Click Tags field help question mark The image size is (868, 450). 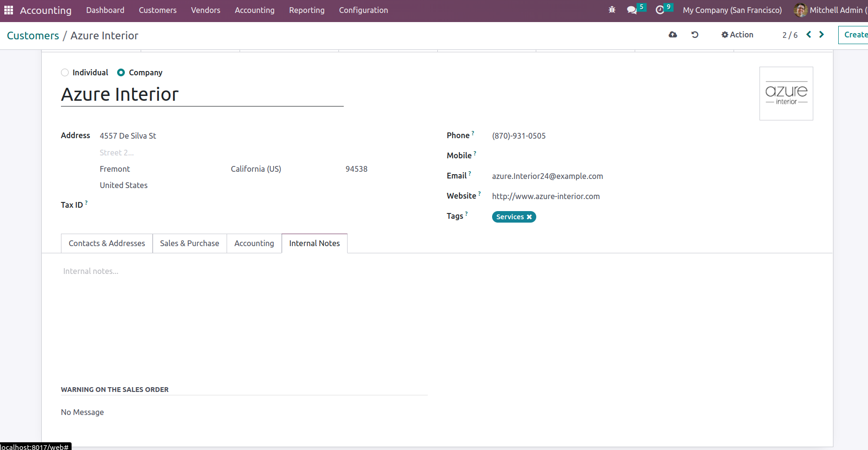(466, 213)
